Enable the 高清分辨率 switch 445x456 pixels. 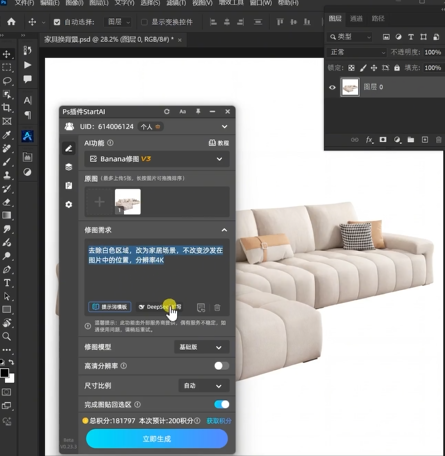(222, 366)
